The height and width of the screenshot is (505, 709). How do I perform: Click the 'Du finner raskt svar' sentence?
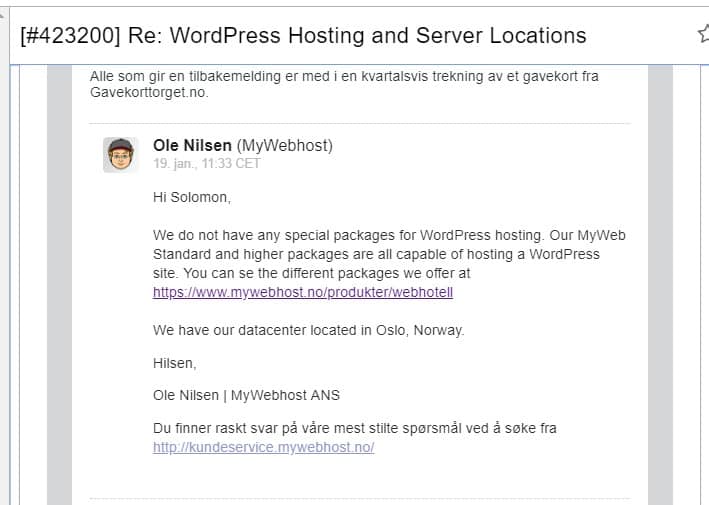coord(354,428)
